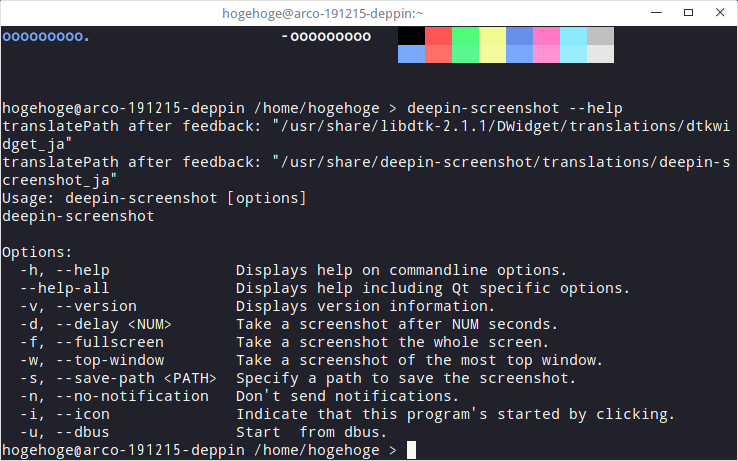Click the 'creenshot_ja"' wrapped path line
Viewport: 738px width, 461px height.
coord(60,180)
